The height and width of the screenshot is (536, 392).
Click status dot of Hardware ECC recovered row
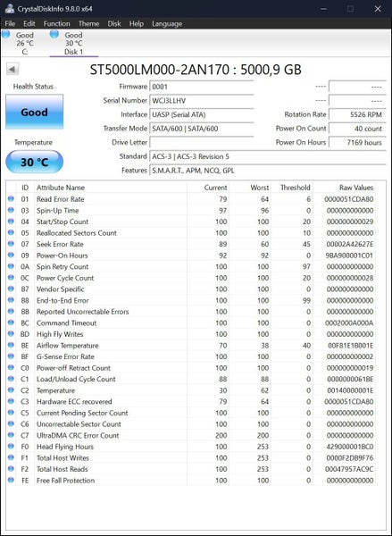11,401
